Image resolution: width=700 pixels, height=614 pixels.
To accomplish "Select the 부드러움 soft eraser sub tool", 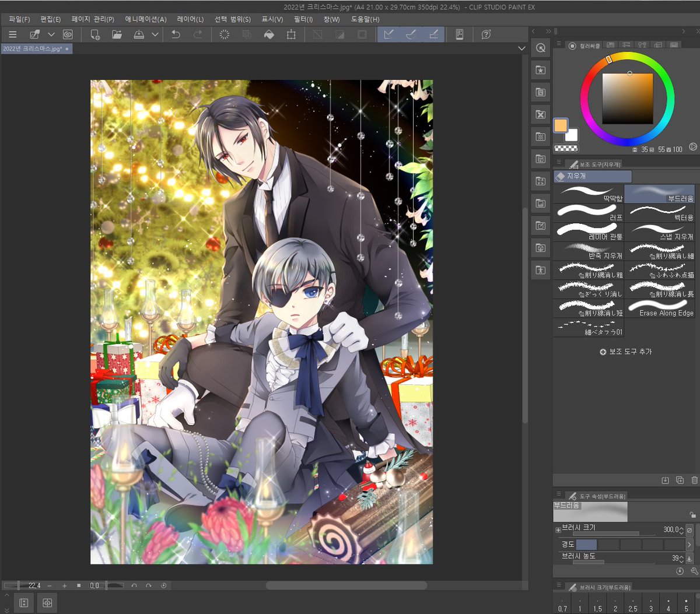I will click(x=660, y=194).
